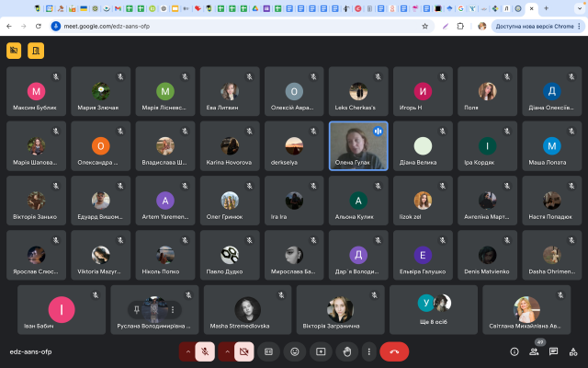Select the Denis Matvienko tile
Screen dimensions: 588x368
(x=488, y=255)
